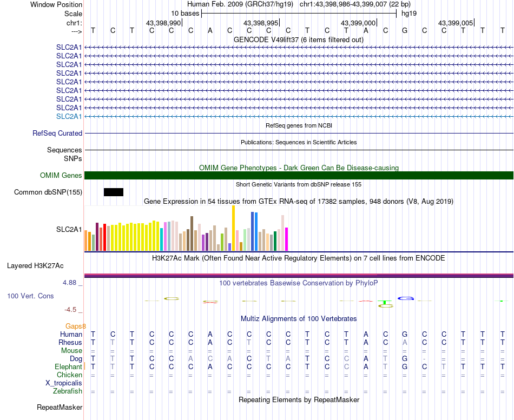Click the Sequences track label

[64, 150]
